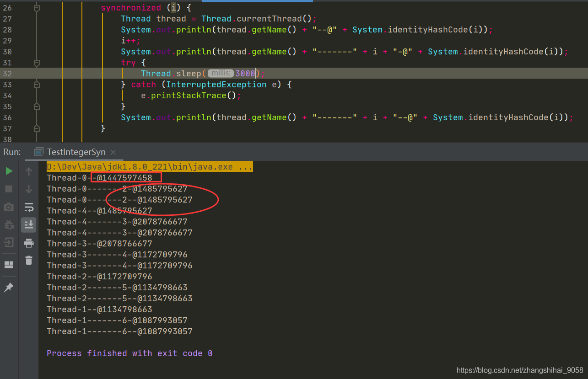Image resolution: width=588 pixels, height=379 pixels.
Task: Close the TestIntegerSyn run tab
Action: pyautogui.click(x=113, y=152)
